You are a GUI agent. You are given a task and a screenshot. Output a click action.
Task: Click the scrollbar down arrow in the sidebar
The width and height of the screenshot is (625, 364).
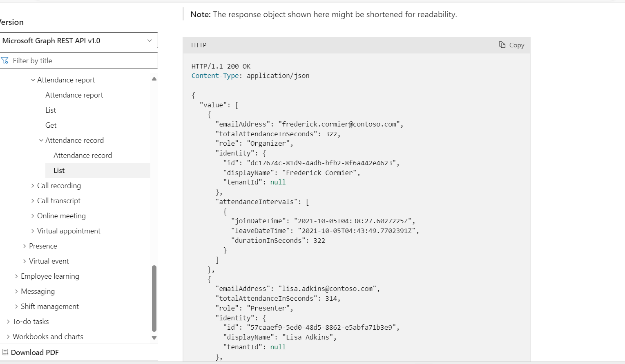coord(154,338)
